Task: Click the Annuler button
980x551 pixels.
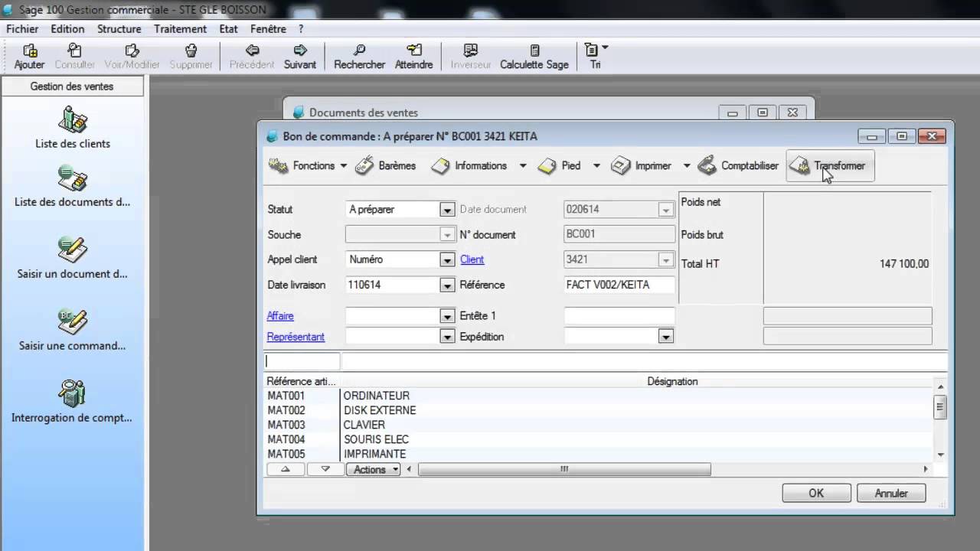Action: pos(891,494)
